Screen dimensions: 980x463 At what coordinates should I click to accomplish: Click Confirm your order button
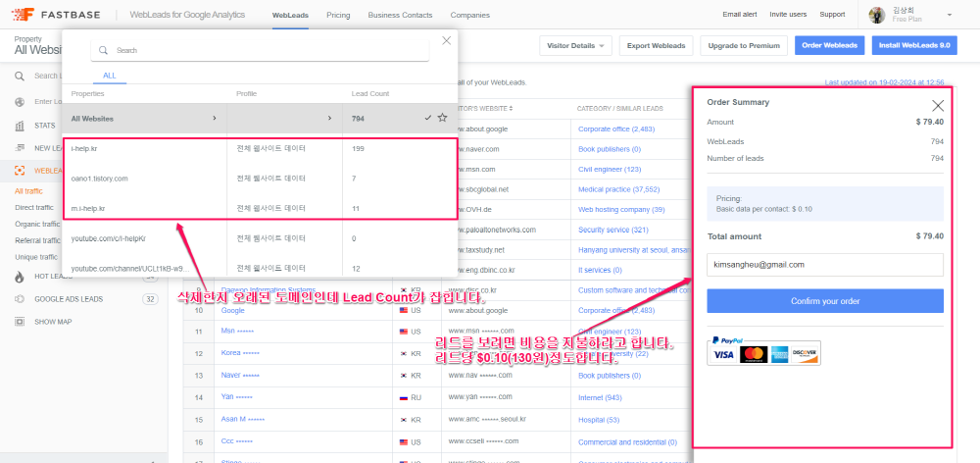(x=825, y=301)
